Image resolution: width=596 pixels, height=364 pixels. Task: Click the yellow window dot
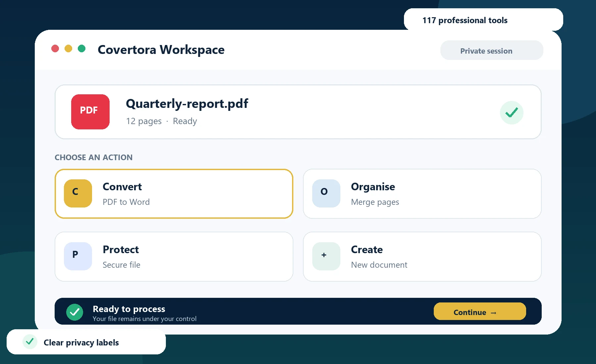pyautogui.click(x=68, y=49)
